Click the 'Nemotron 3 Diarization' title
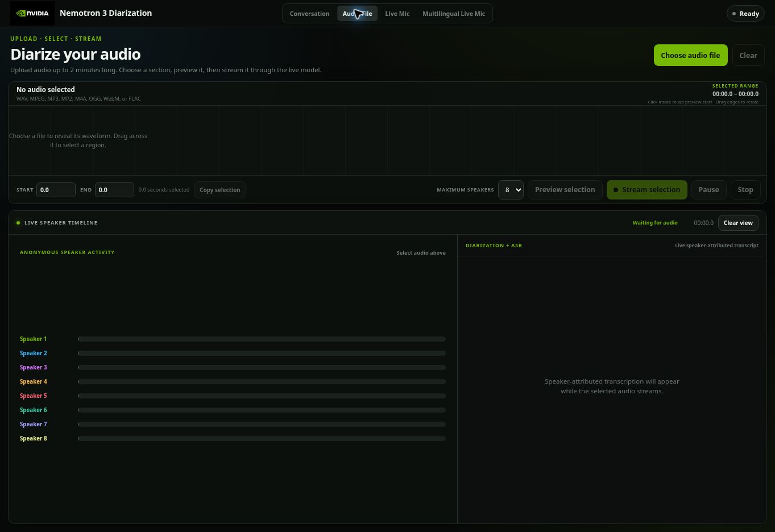Viewport: 775px width, 532px height. [106, 13]
